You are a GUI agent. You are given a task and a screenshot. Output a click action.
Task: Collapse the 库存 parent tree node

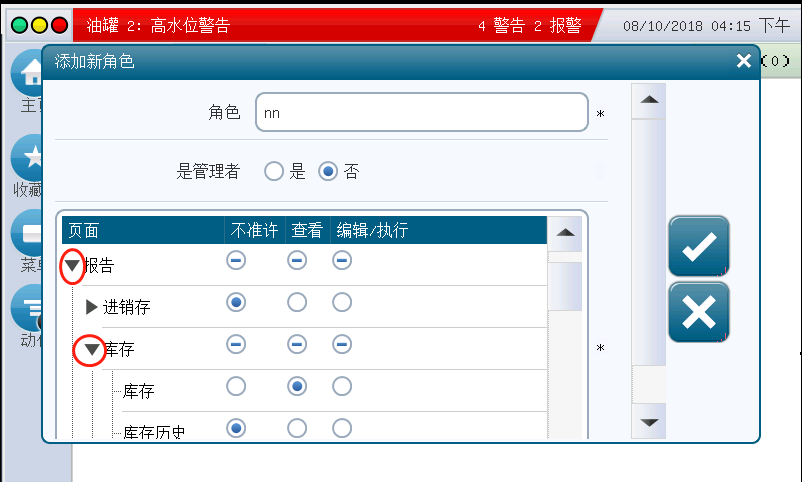[92, 350]
